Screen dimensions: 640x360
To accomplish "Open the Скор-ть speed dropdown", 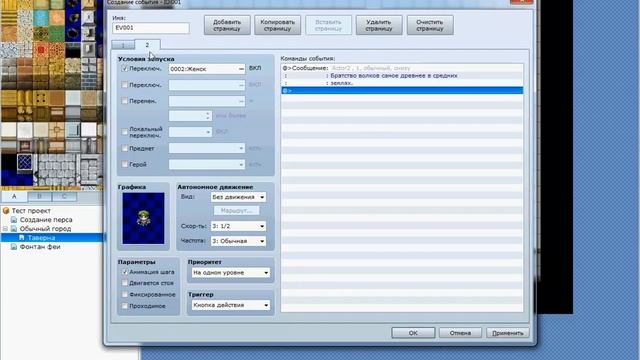I will 238,226.
